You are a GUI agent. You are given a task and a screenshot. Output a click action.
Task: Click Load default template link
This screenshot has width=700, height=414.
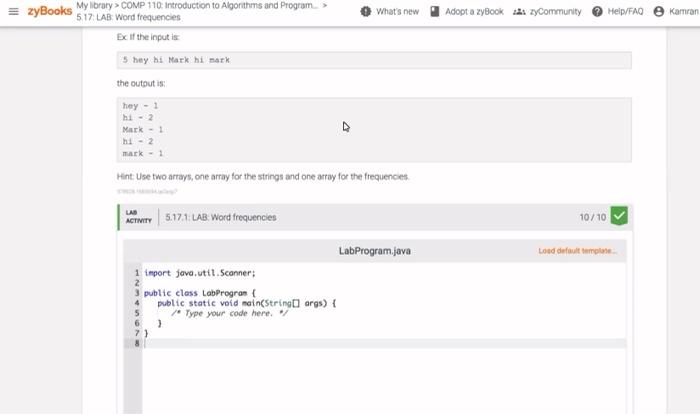[x=577, y=251]
